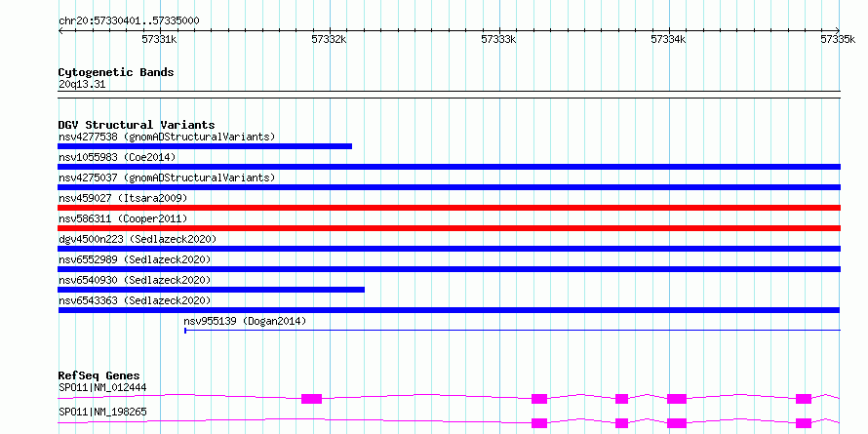
Task: Click the blue bar under nsv4275037
Action: pyautogui.click(x=449, y=187)
